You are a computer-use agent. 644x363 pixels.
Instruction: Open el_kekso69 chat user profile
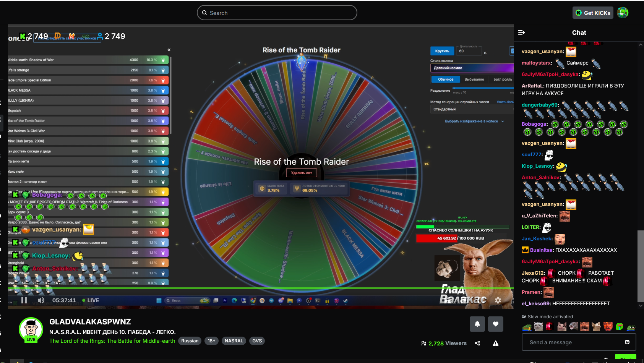click(x=536, y=304)
